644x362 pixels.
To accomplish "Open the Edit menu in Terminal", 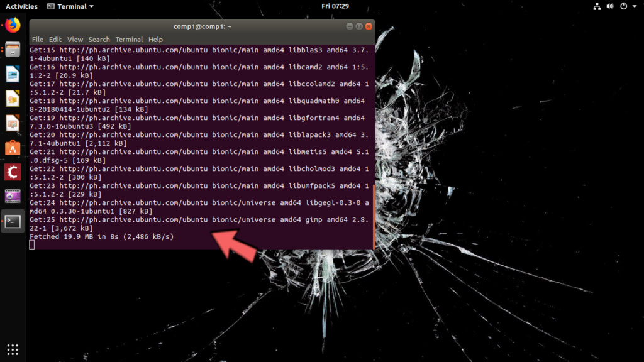I will tap(55, 40).
